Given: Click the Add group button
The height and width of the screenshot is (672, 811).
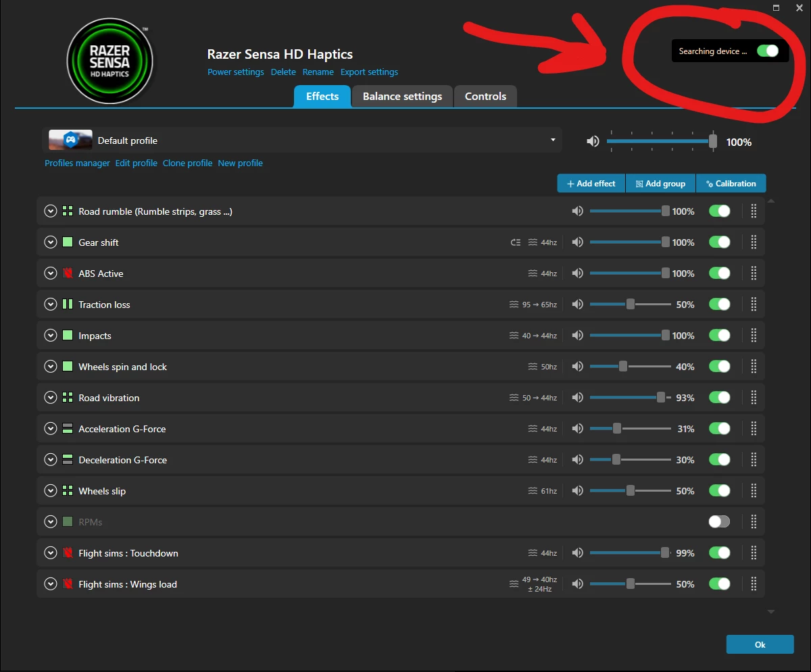Looking at the screenshot, I should tap(660, 184).
